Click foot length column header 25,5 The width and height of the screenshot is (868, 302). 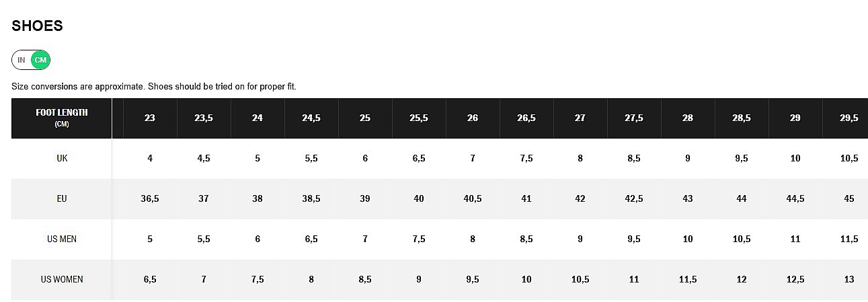pyautogui.click(x=419, y=118)
